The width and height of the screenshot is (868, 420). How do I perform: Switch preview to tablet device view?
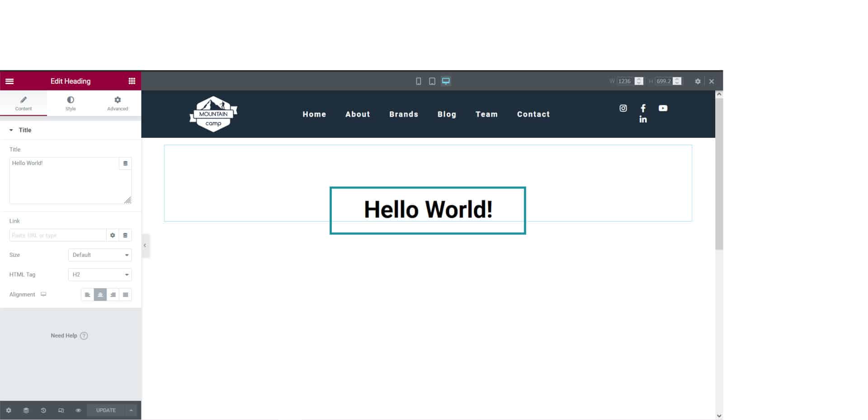click(x=432, y=81)
